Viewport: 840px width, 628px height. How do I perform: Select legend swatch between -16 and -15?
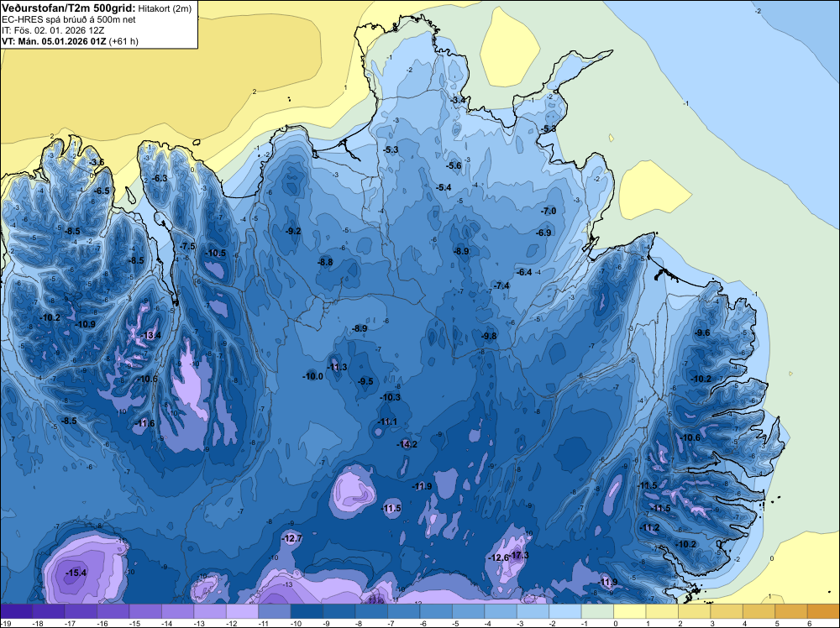113,611
